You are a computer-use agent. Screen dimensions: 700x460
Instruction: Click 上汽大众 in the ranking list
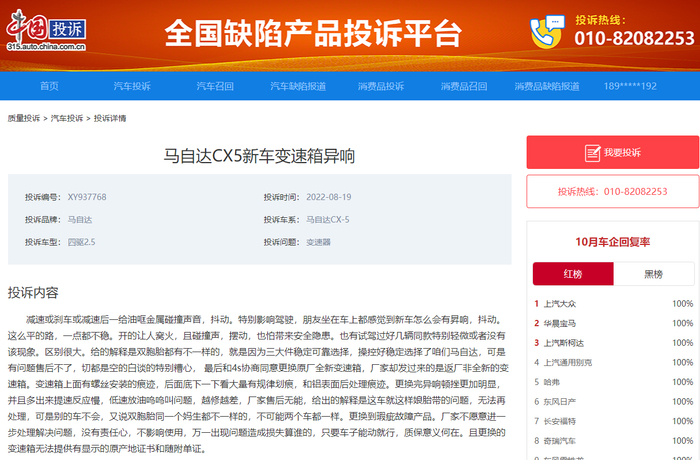[559, 304]
